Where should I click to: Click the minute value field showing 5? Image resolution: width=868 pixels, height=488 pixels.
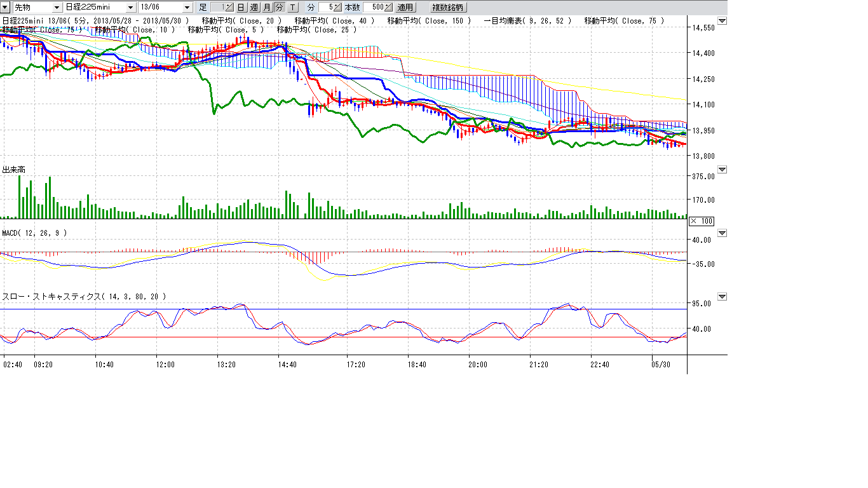pos(327,8)
